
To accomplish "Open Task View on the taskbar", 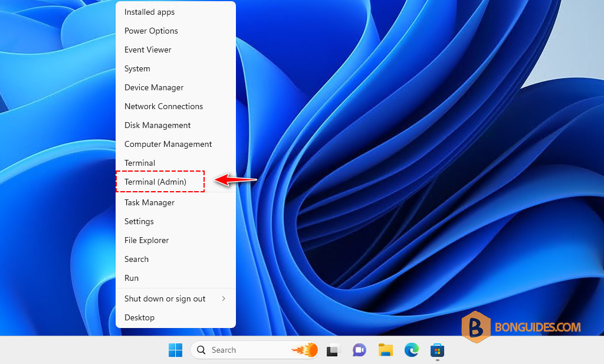I will [334, 350].
